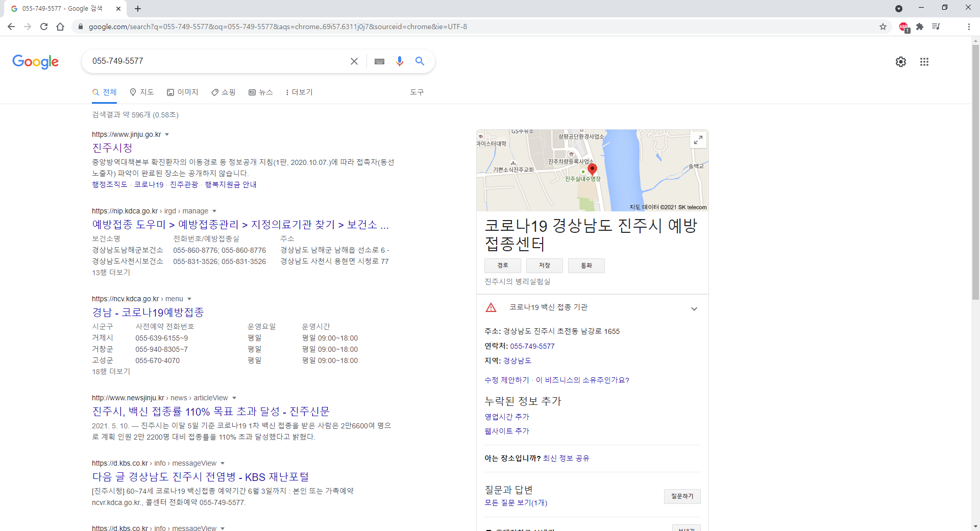Expand jinju.go.kr result options arrow
This screenshot has height=531, width=980.
(167, 135)
